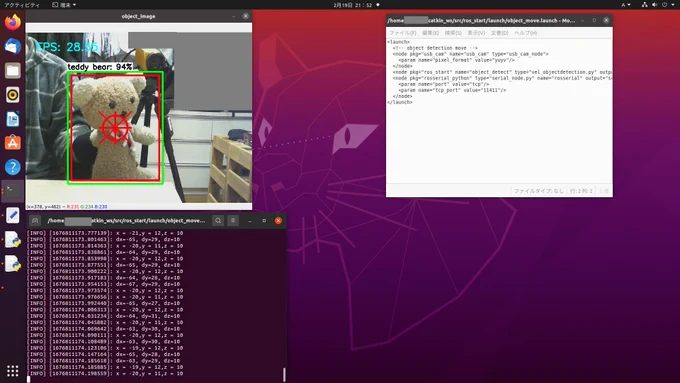Click the 'teddy bear: 94%' label
The height and width of the screenshot is (383, 680).
pos(100,67)
